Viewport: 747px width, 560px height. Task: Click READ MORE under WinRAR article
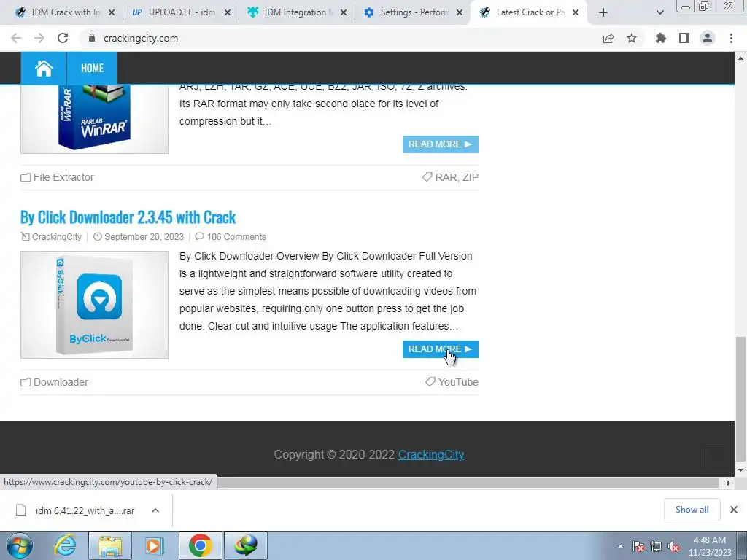click(x=440, y=144)
